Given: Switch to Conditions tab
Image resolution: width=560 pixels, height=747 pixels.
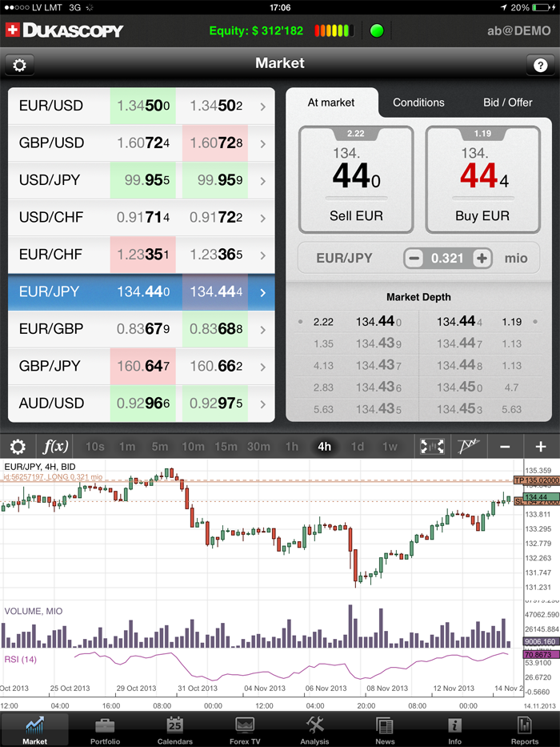Looking at the screenshot, I should coord(418,102).
